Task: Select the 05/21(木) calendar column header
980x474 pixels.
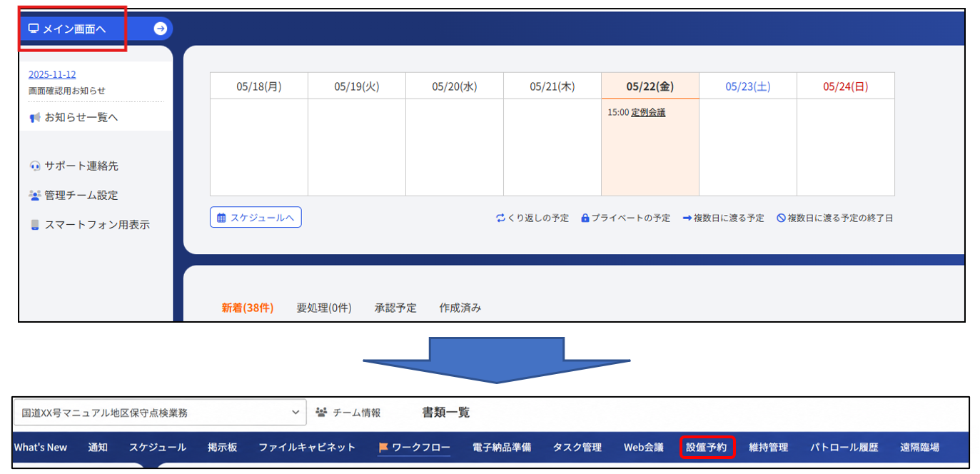Action: point(552,86)
